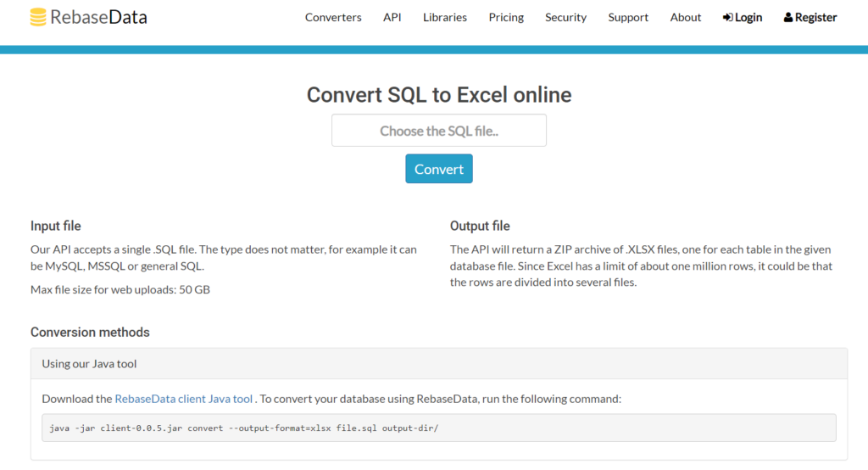Viewport: 868px width, 470px height.
Task: Go to the Libraries page
Action: [444, 17]
